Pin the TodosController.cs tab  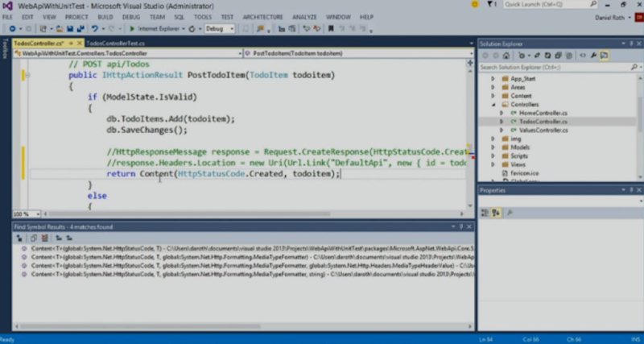coord(71,44)
